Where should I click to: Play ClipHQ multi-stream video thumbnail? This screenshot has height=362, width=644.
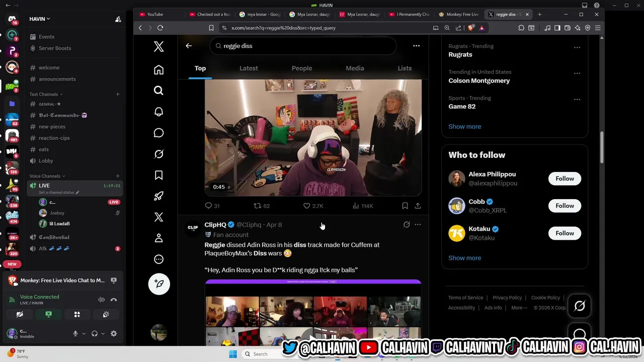(x=313, y=313)
